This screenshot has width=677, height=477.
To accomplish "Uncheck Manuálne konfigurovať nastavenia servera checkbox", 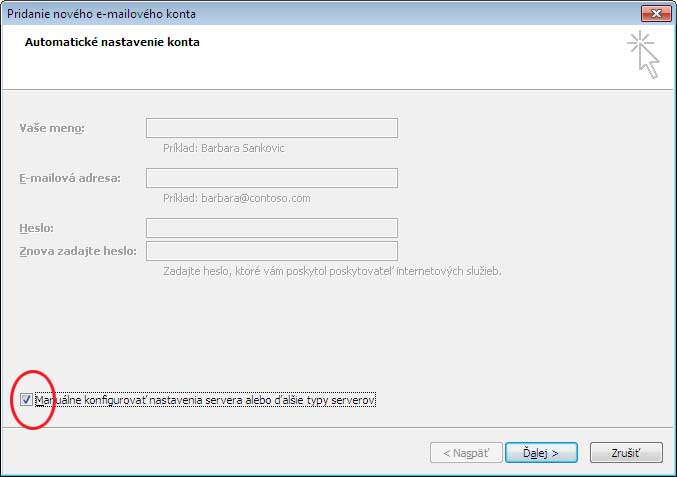I will click(26, 400).
